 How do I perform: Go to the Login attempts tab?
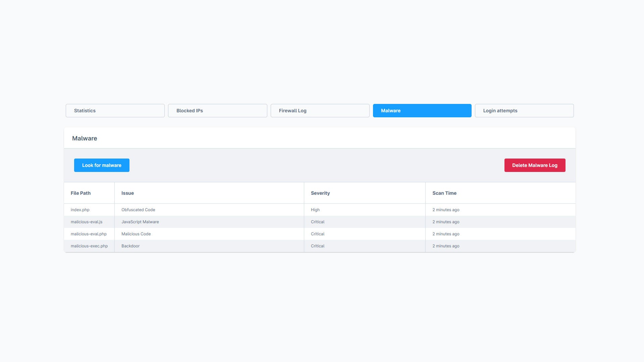pyautogui.click(x=524, y=111)
